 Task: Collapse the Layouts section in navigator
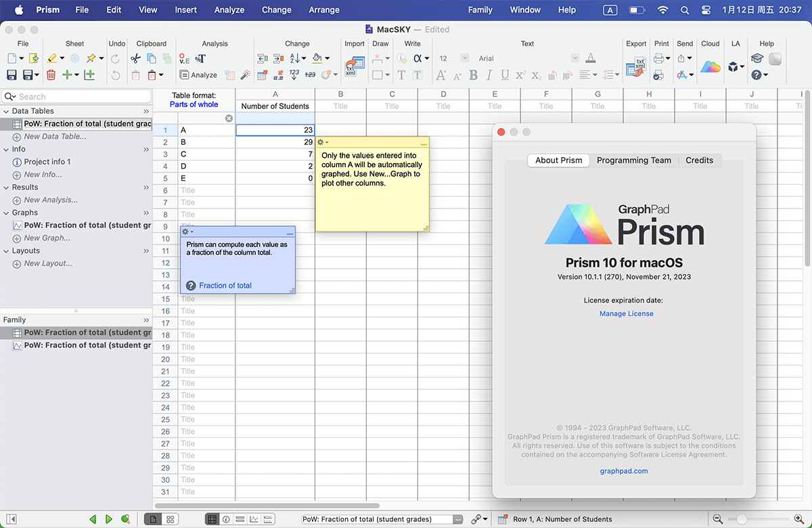coord(7,250)
